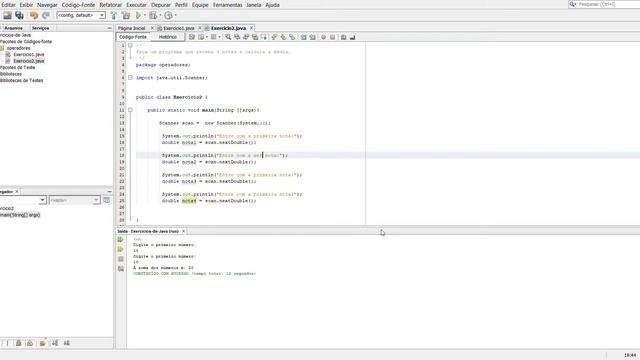Re-run with different parameters in output panel
The height and width of the screenshot is (360, 640).
pyautogui.click(x=120, y=249)
